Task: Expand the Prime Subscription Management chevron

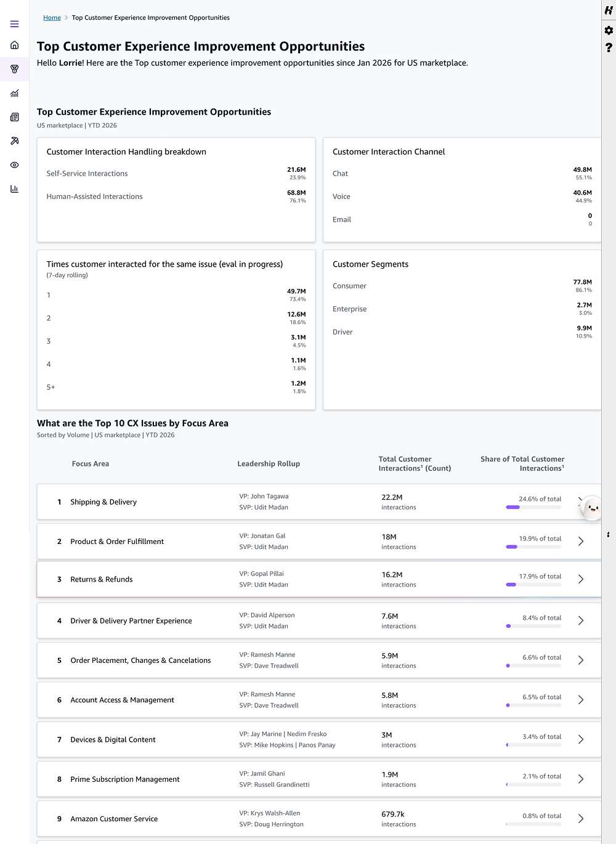Action: 580,779
